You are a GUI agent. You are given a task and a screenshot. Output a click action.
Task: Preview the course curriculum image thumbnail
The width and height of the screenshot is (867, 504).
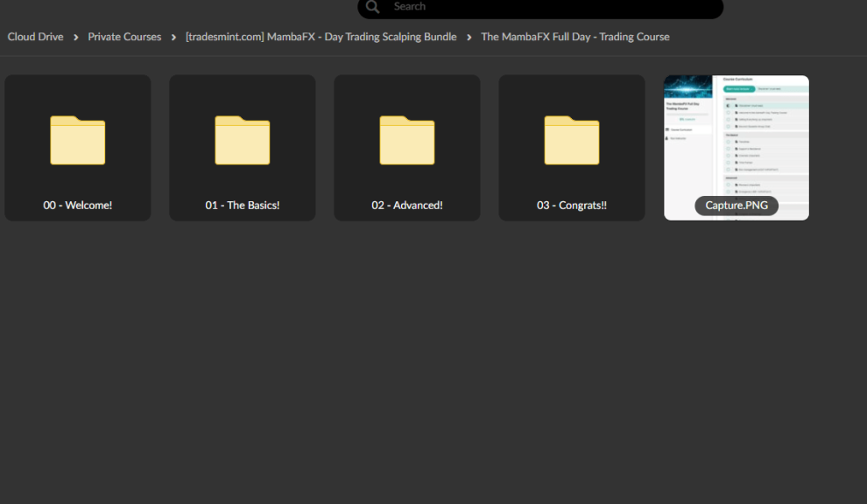(x=737, y=131)
